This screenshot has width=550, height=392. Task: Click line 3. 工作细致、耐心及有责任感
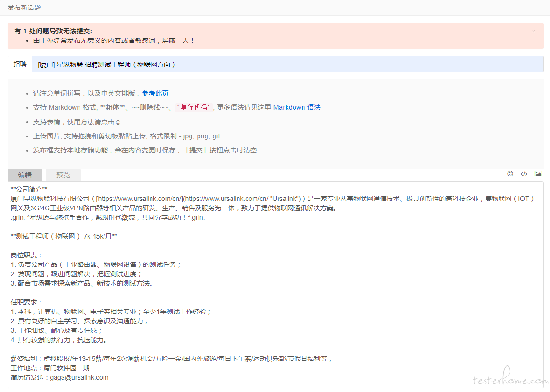(56, 330)
